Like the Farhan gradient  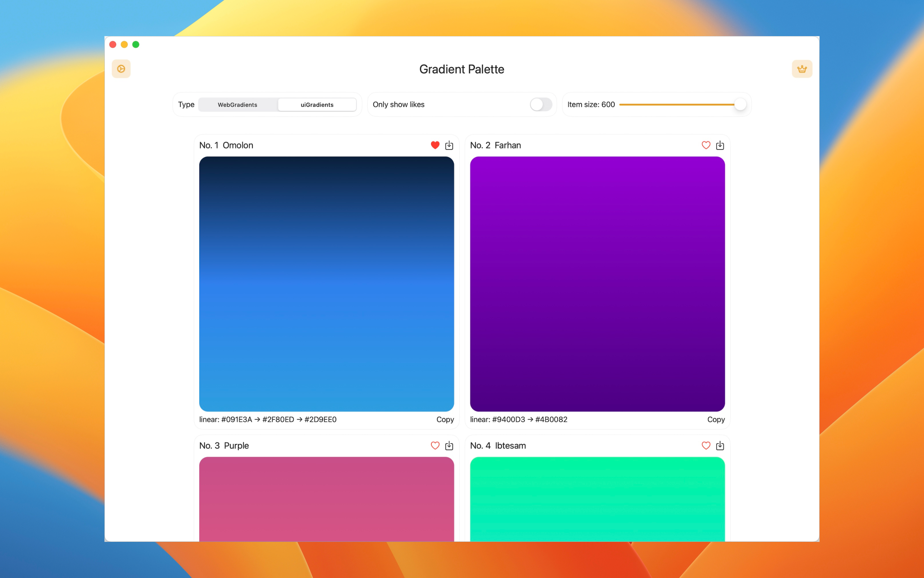pyautogui.click(x=706, y=145)
